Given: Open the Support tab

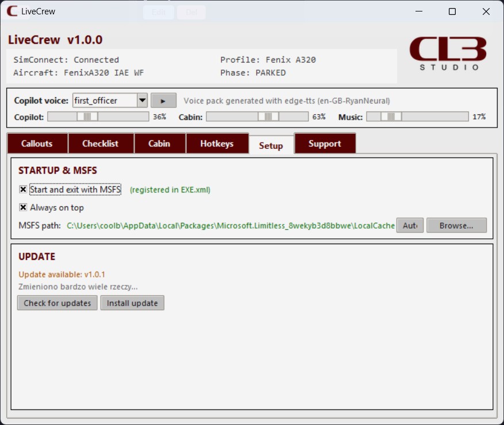Looking at the screenshot, I should 325,143.
